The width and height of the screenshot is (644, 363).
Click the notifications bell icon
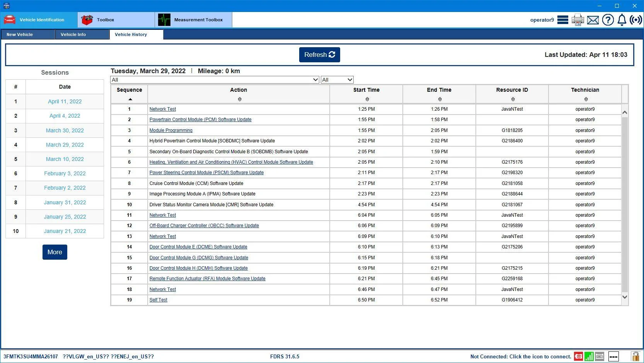click(622, 20)
